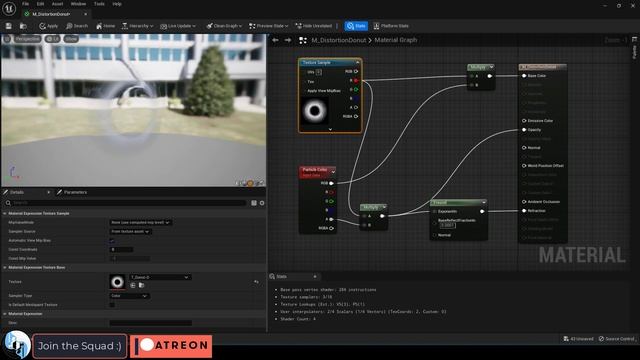Toggle Automatic View Mip Bias checkbox

coord(112,240)
